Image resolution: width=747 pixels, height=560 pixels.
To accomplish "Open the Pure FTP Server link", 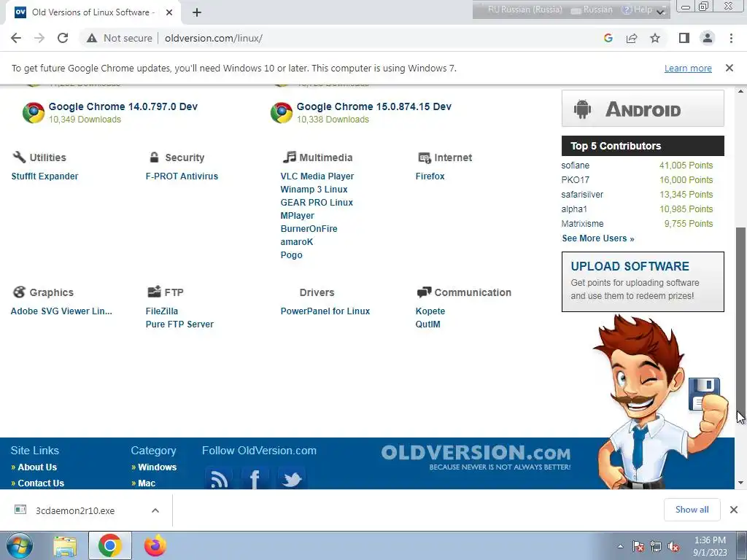I will coord(179,324).
